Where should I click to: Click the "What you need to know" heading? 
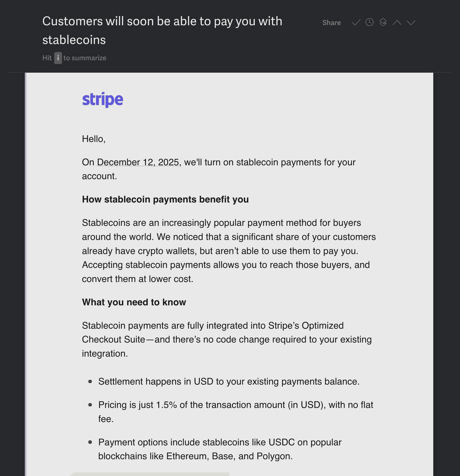tap(134, 302)
